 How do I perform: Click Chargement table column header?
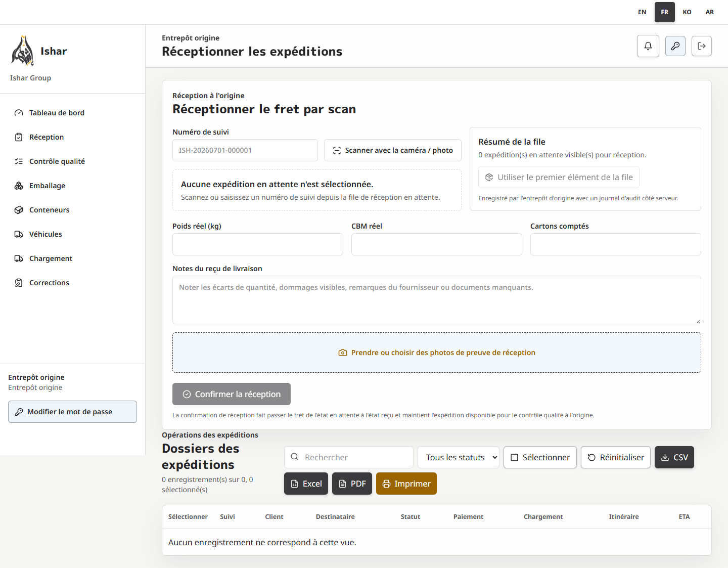click(543, 517)
